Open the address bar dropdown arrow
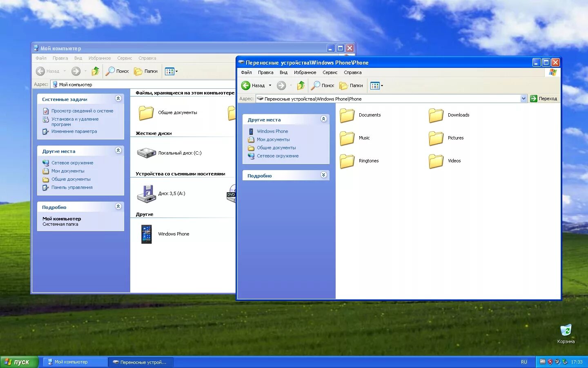 pos(524,99)
